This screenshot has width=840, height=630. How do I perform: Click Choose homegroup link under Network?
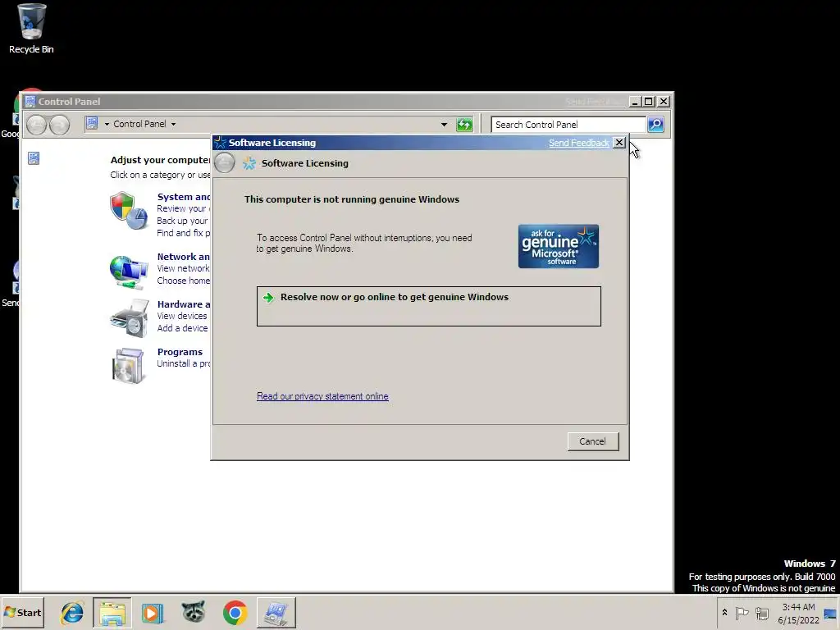click(x=183, y=281)
